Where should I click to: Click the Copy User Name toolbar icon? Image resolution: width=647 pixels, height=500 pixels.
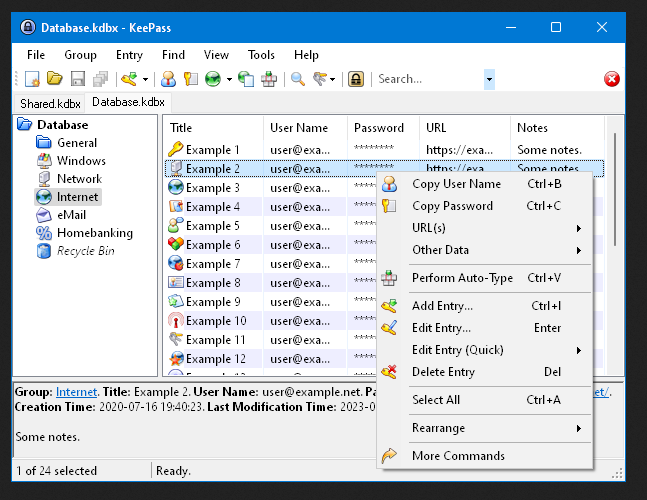[168, 79]
